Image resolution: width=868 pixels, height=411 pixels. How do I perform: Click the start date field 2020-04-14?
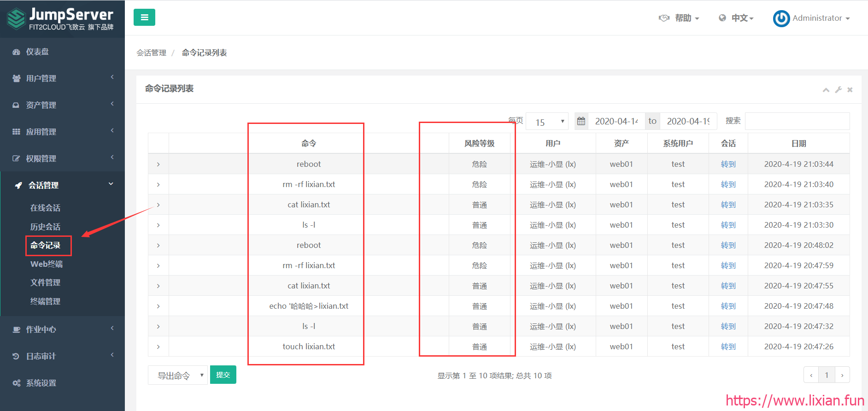click(616, 121)
